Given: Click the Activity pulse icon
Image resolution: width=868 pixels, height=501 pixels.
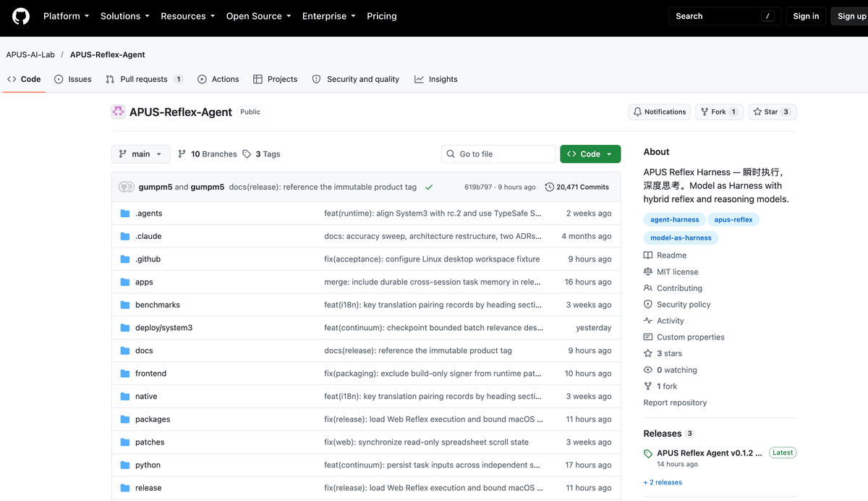Looking at the screenshot, I should [648, 321].
